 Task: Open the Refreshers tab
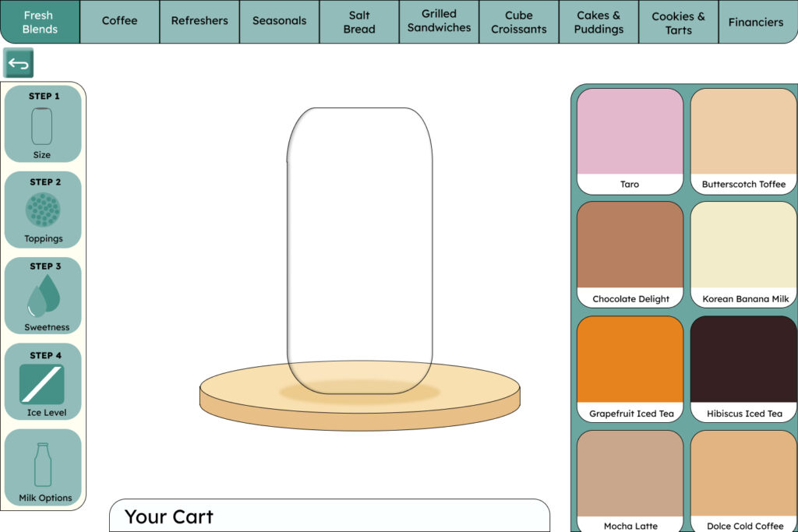tap(199, 21)
